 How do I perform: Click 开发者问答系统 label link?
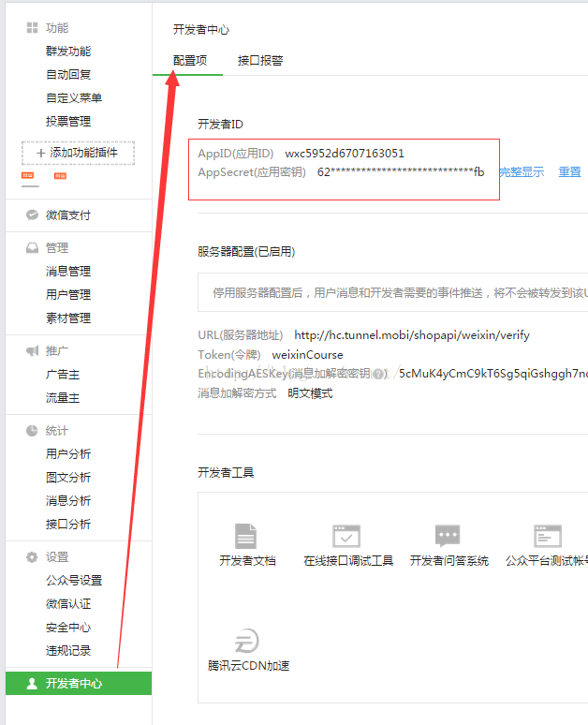tap(448, 561)
